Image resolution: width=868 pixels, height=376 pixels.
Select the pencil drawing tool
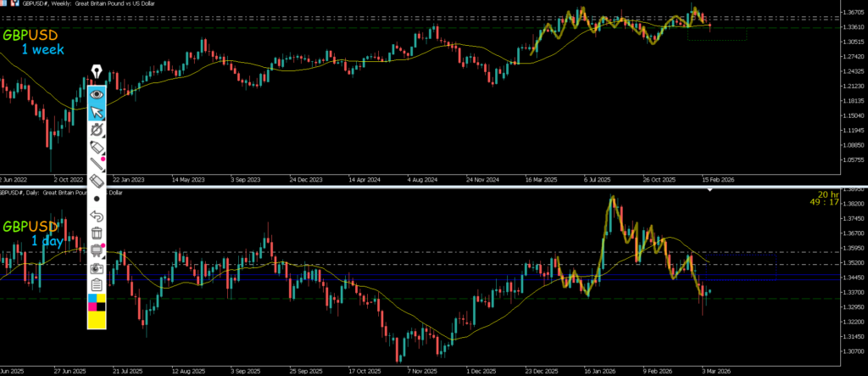point(97,164)
